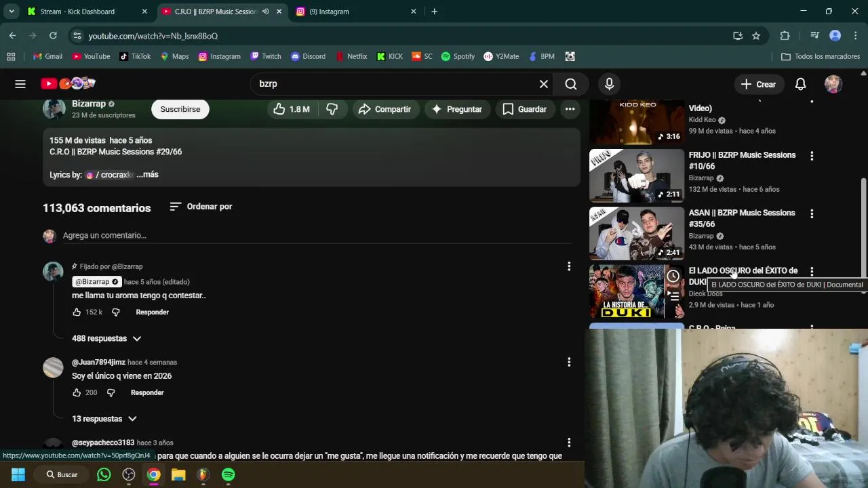Open options for FRIJO video

(812, 156)
